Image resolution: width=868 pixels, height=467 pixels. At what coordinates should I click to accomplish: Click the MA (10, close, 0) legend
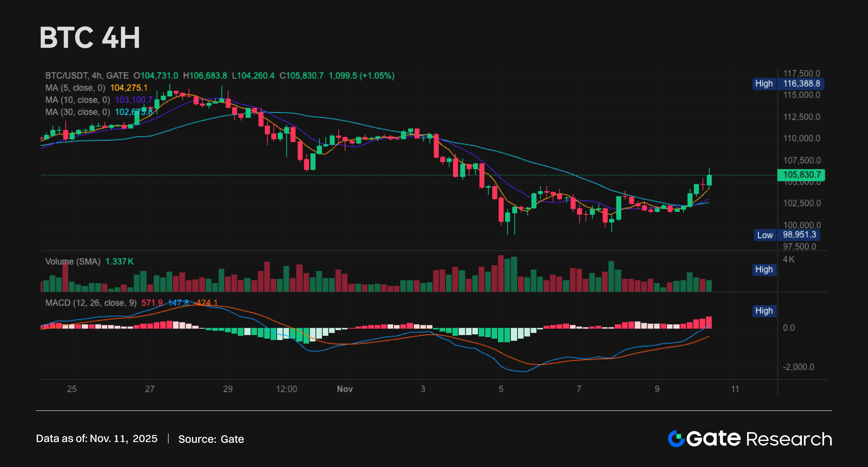pos(77,100)
